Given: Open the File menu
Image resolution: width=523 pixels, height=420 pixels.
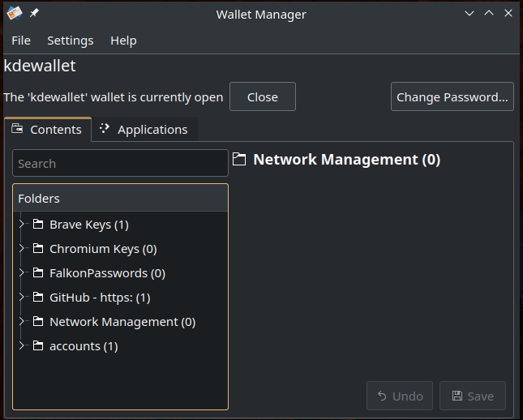Looking at the screenshot, I should point(21,41).
